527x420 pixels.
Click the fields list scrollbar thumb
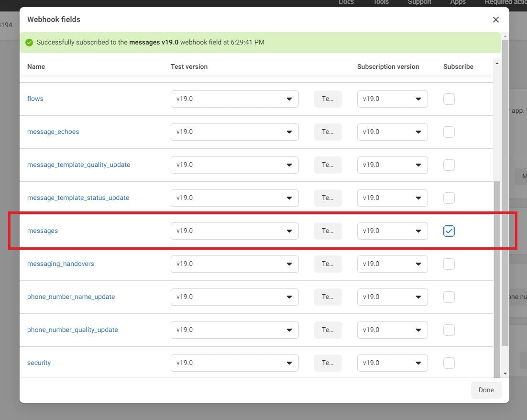pyautogui.click(x=497, y=279)
